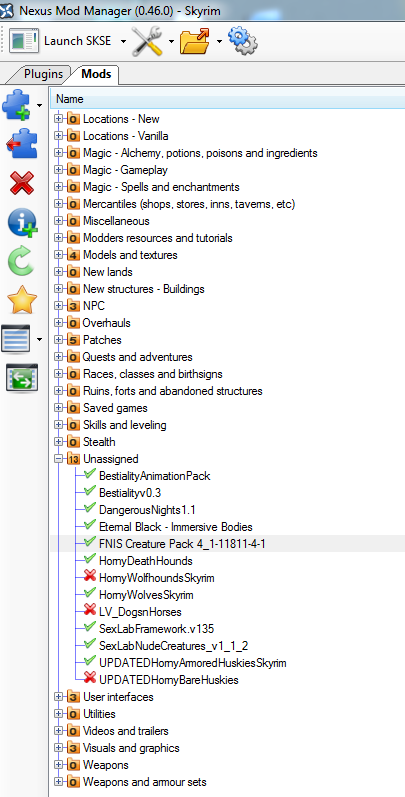Expand the Models and textures category
Viewport: 405px width, 797px height.
pyautogui.click(x=59, y=255)
